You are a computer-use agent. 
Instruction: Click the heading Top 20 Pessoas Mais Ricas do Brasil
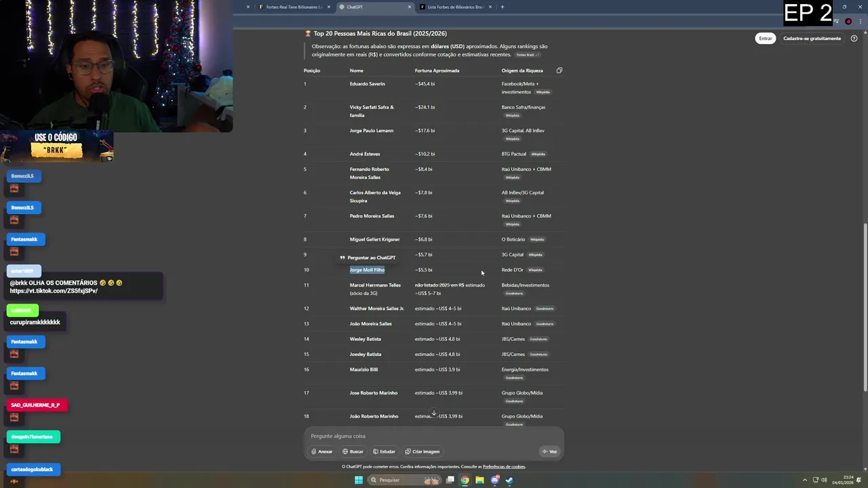(x=380, y=33)
